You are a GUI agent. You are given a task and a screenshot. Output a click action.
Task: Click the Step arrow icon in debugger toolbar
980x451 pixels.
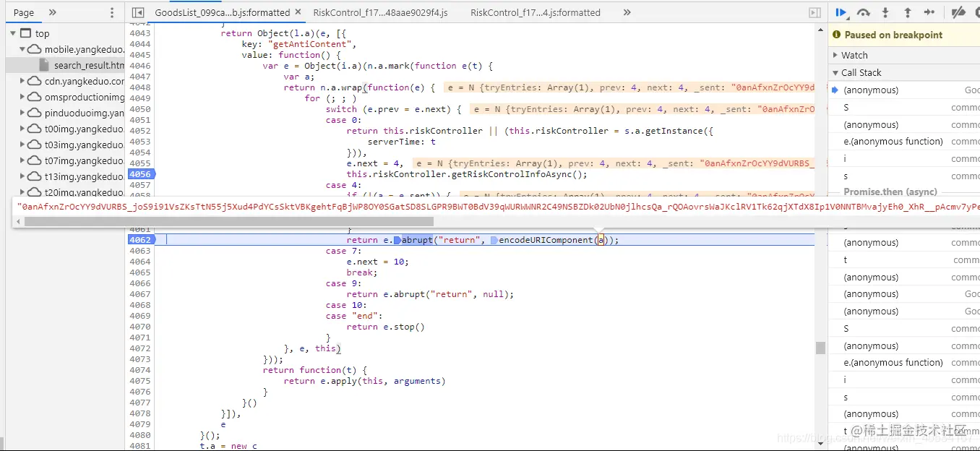pos(929,12)
